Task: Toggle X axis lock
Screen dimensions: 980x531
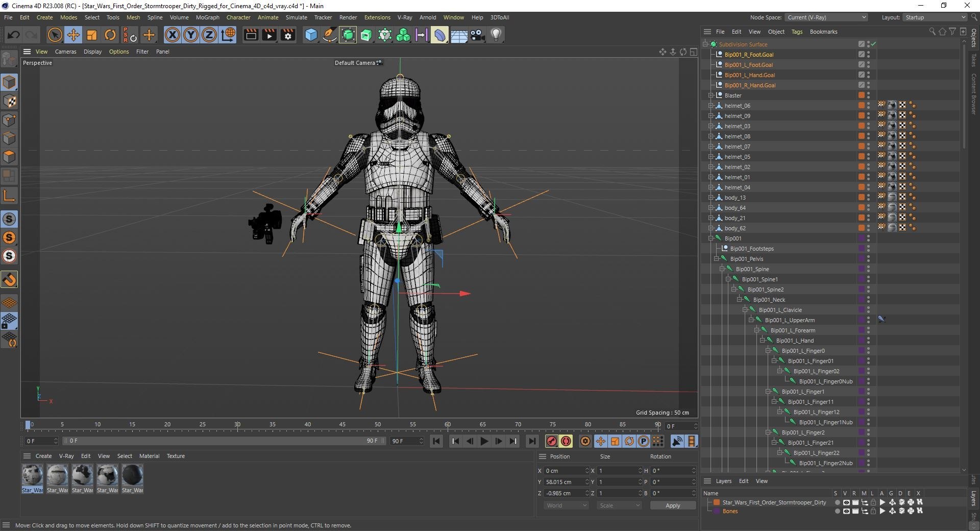Action: [x=172, y=35]
